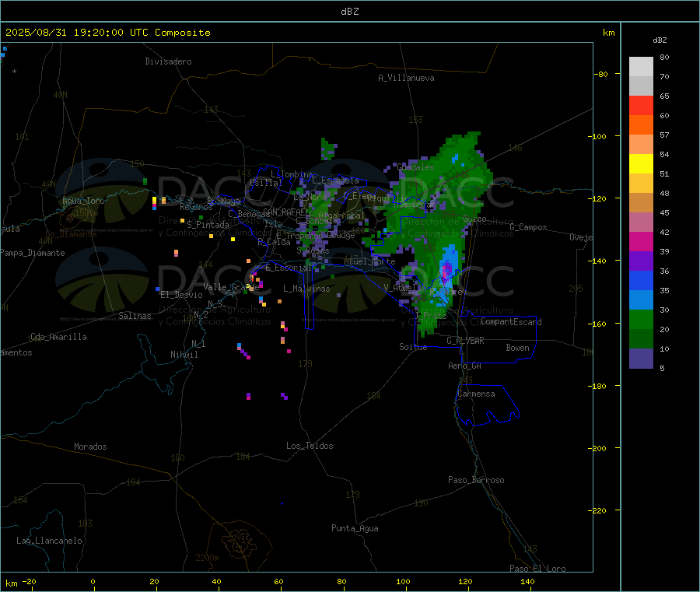Click the 100 km horizontal axis tick
This screenshot has width=700, height=592.
(x=403, y=581)
